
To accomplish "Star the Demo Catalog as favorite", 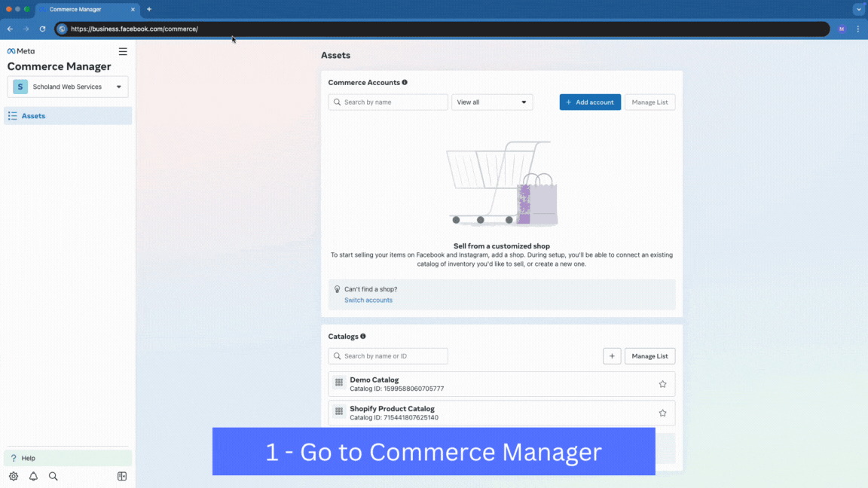I will [x=662, y=384].
